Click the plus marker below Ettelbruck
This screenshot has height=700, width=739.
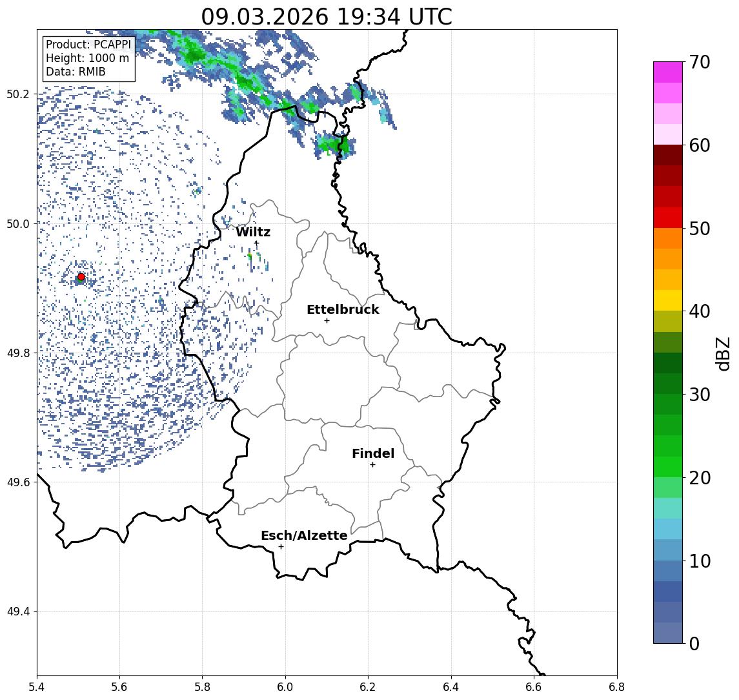click(327, 321)
